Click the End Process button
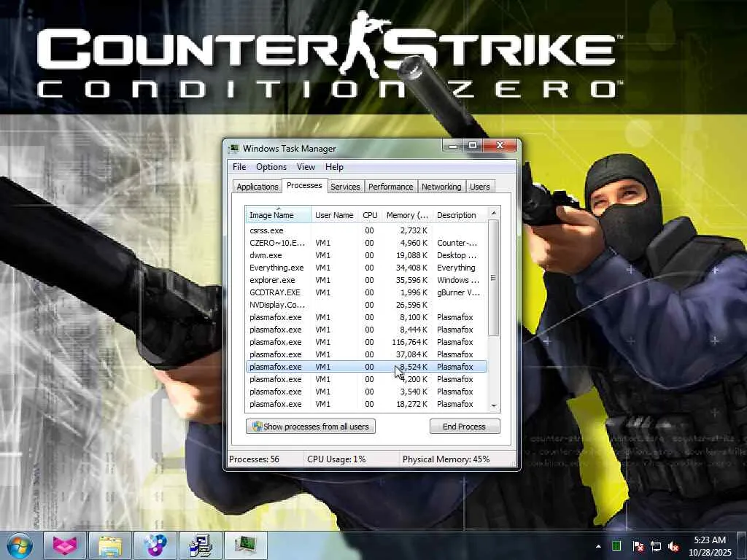747x560 pixels. pos(465,426)
